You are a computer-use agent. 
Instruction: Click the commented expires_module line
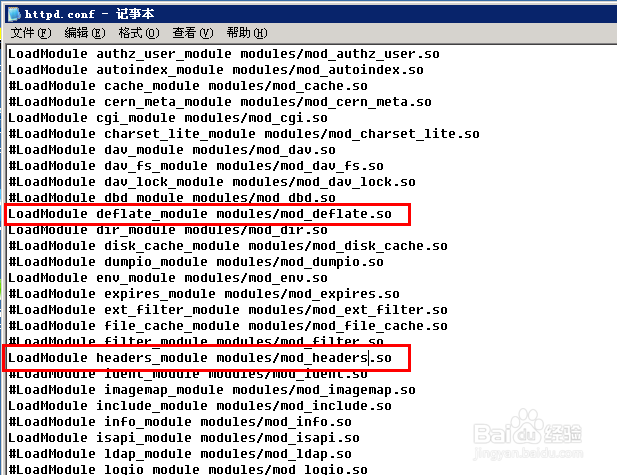[204, 294]
